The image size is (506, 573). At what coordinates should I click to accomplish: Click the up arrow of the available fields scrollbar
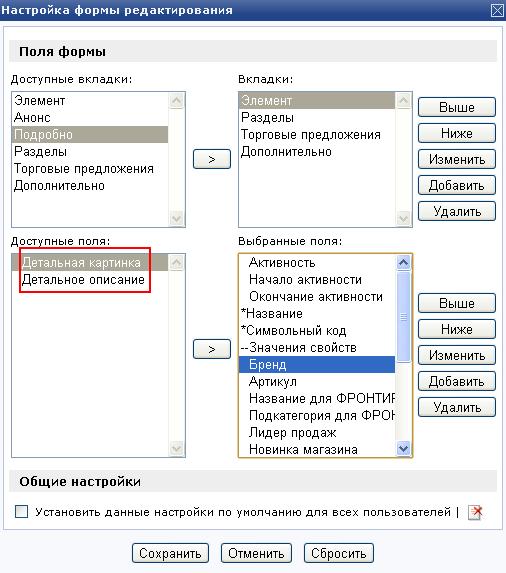176,262
